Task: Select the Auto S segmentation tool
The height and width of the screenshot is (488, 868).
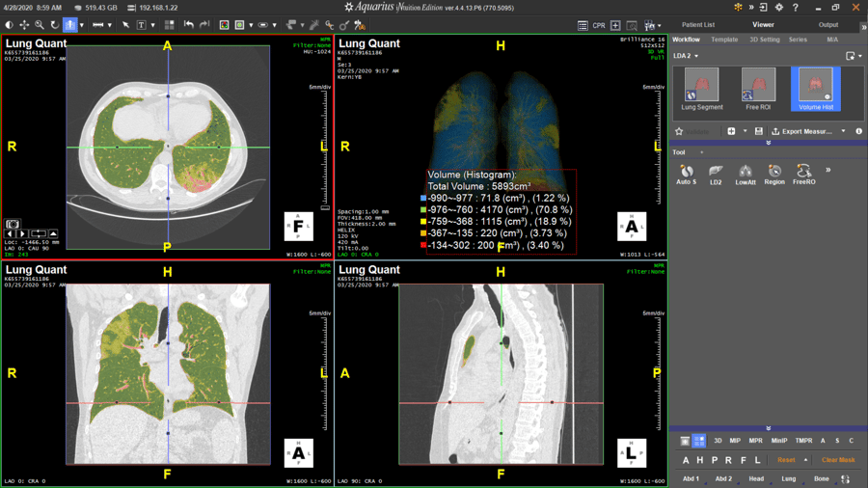Action: [687, 172]
